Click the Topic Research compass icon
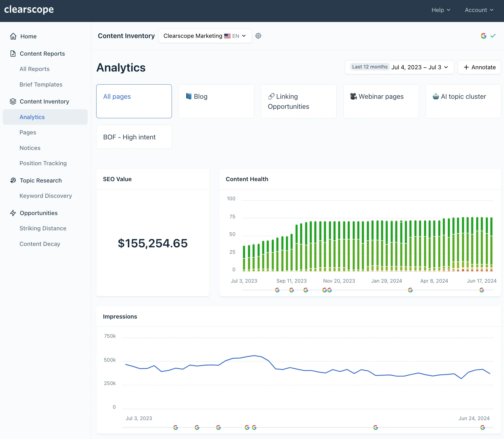The image size is (504, 439). 13,180
